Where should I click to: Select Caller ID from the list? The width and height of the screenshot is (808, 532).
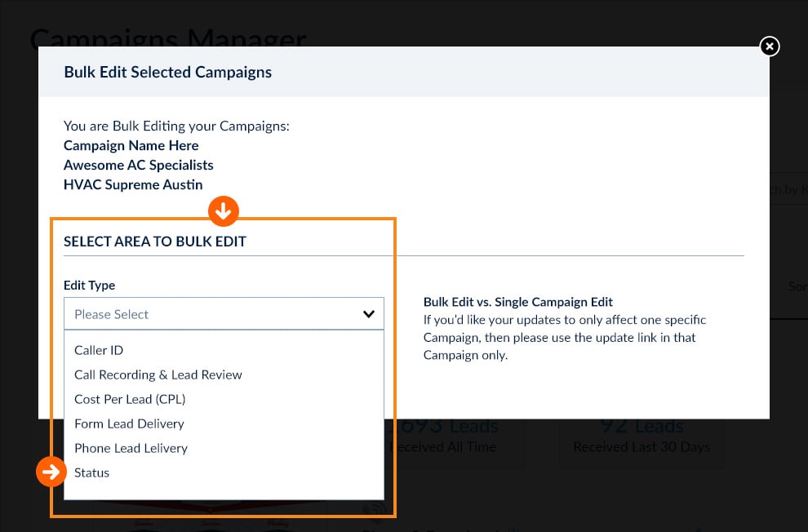[99, 349]
